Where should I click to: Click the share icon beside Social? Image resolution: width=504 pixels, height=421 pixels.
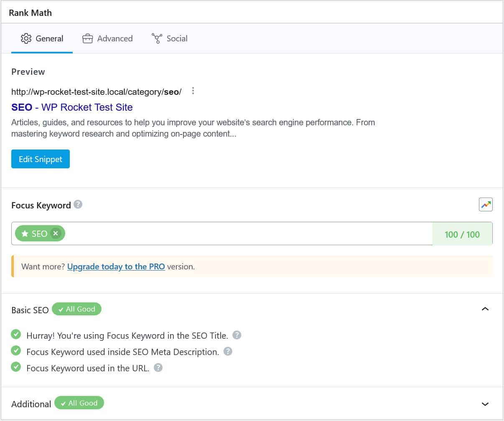[157, 38]
